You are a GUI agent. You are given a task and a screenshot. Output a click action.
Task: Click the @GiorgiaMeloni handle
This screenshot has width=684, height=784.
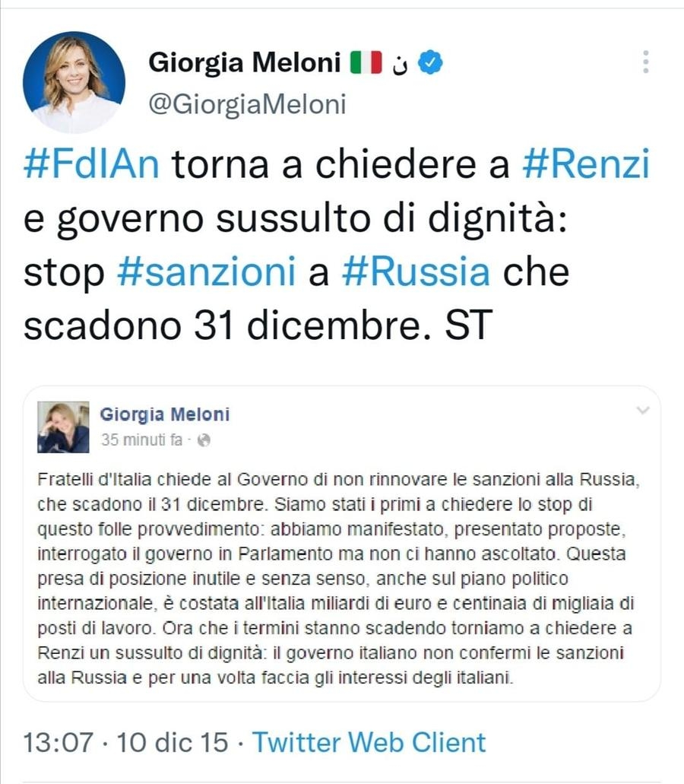(247, 103)
